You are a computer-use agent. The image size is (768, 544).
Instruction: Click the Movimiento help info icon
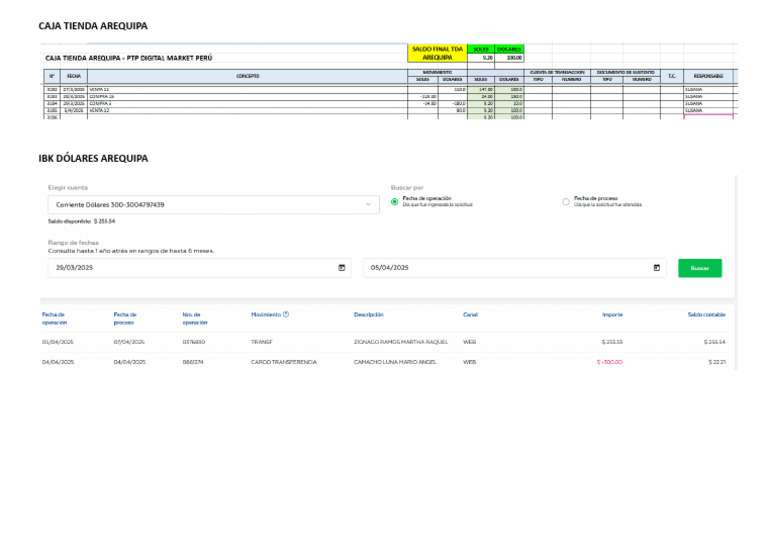point(286,315)
